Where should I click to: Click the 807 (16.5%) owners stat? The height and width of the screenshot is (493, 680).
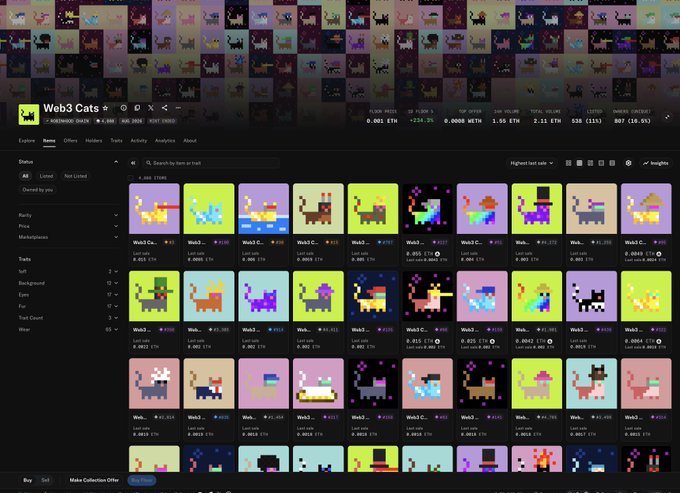(632, 121)
